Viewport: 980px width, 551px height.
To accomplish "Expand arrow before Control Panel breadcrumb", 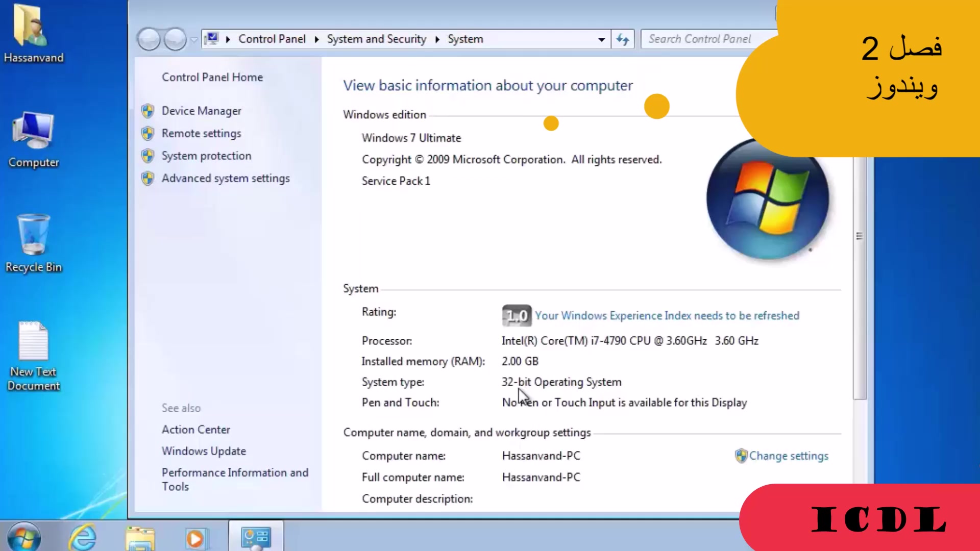I will click(228, 39).
